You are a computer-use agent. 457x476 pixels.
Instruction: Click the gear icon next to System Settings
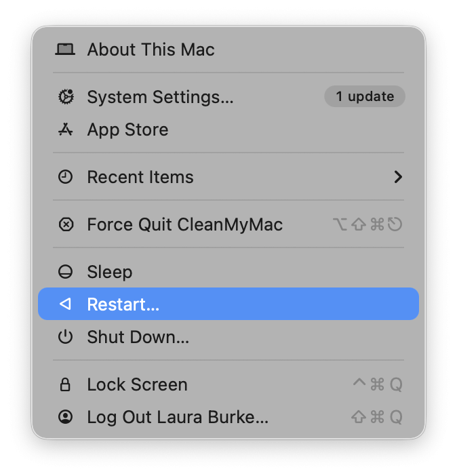tap(65, 97)
